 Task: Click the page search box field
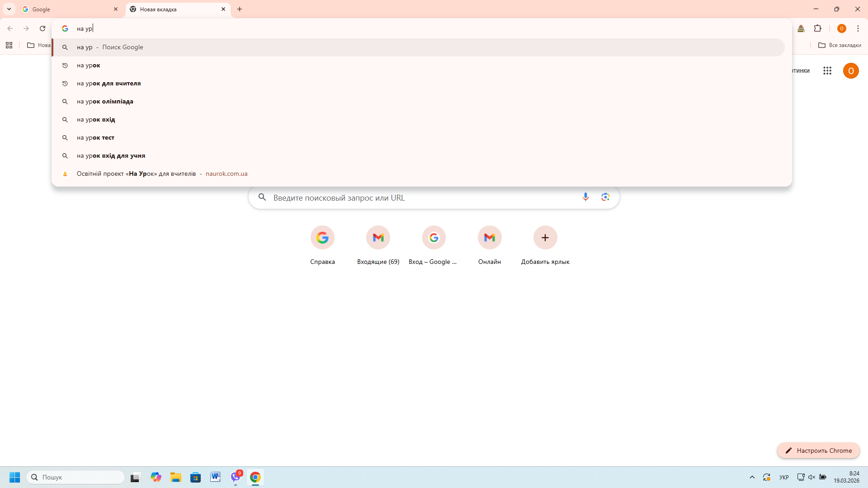tap(420, 198)
